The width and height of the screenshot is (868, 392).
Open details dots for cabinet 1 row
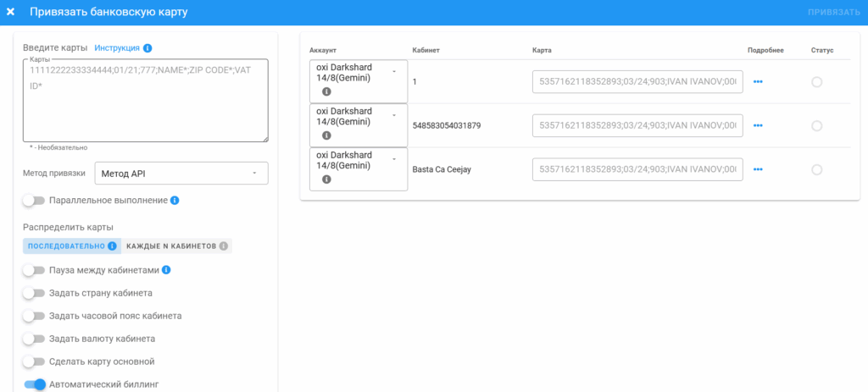[758, 82]
